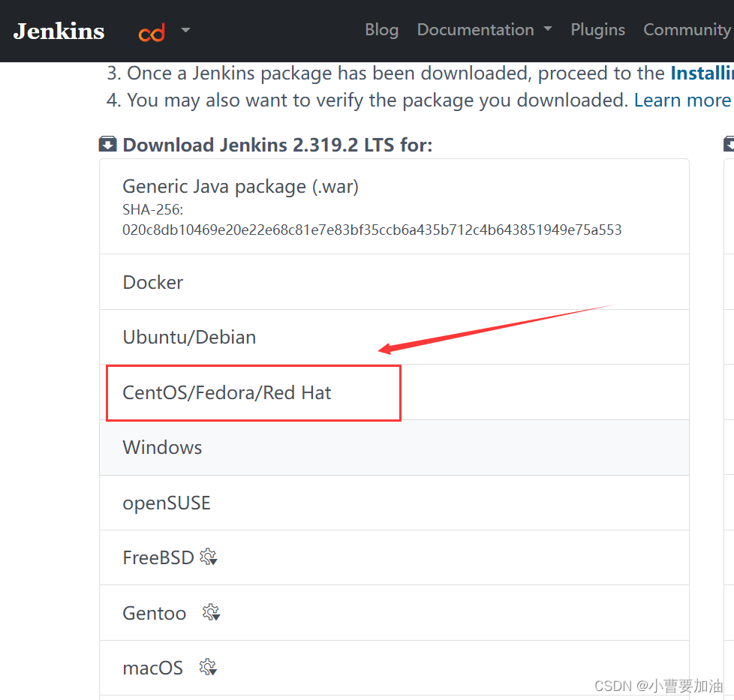Click third-party gear icon next to FreeBSD
Screen dimensions: 734x700
209,557
